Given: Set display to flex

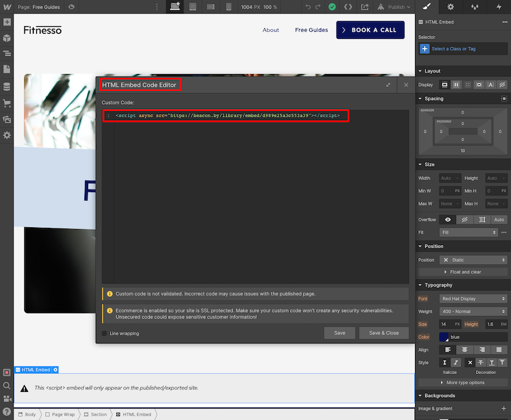Looking at the screenshot, I should point(456,85).
